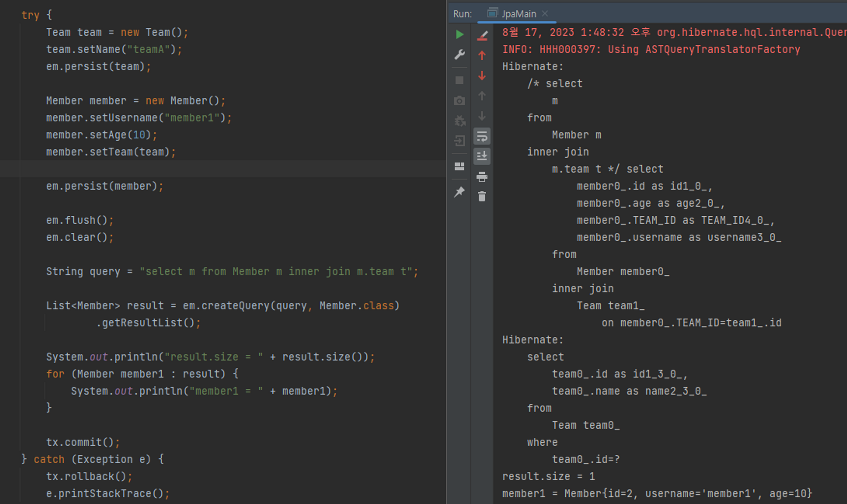Toggle scroll to end of console

tap(482, 156)
